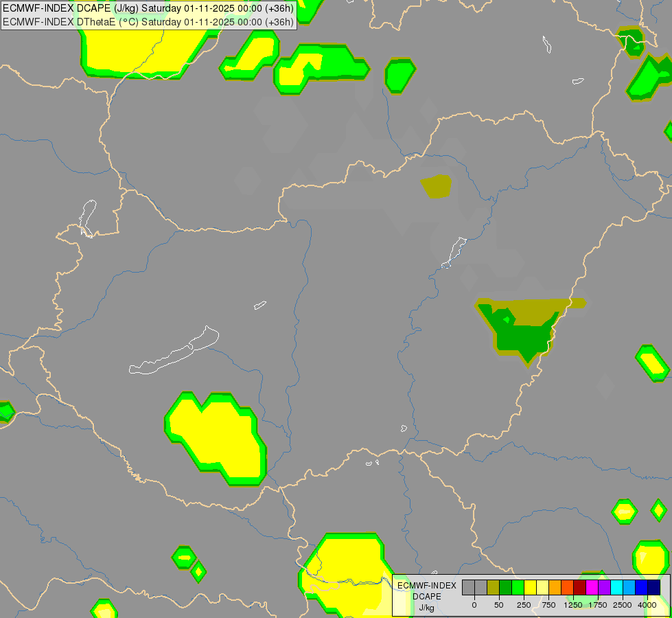Viewport: 672px width, 618px height.
Task: Select the red-orange legend swatch
Action: (x=568, y=587)
